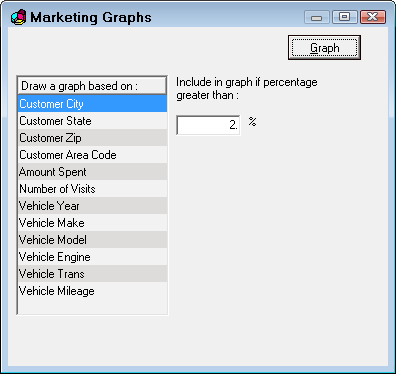Select Vehicle Year in the list

tap(92, 206)
